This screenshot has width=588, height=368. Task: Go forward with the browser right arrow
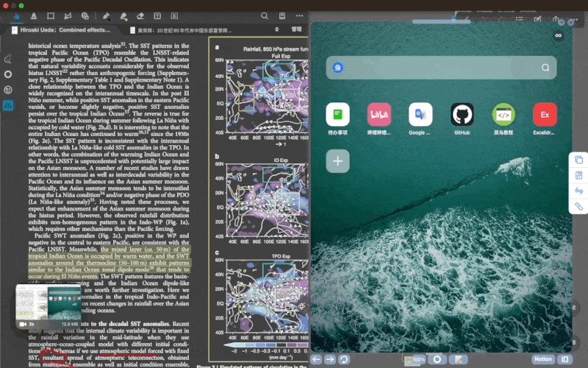pos(330,359)
